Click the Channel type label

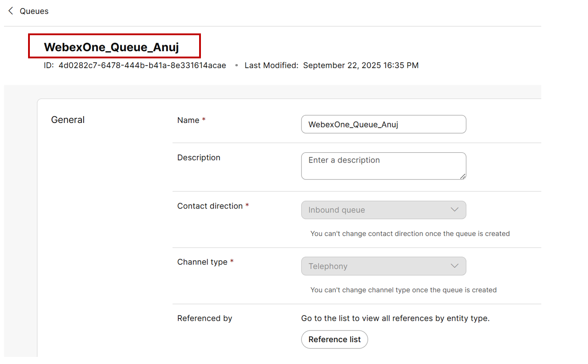coord(202,262)
